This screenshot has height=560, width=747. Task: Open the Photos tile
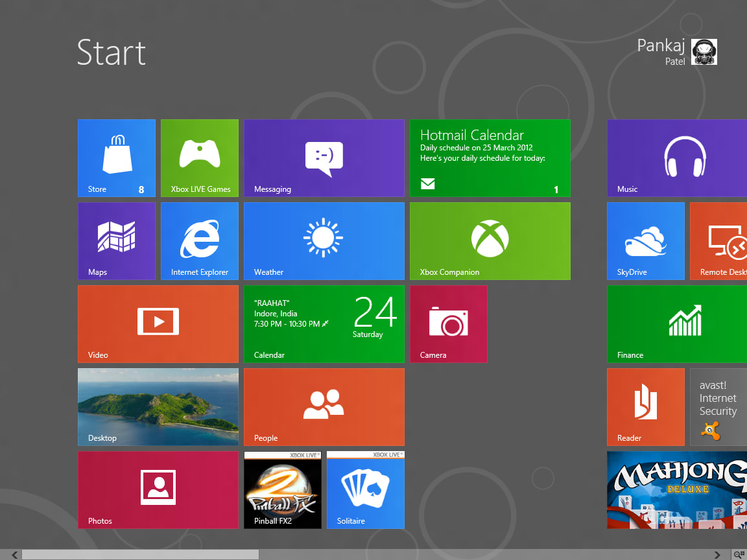(x=158, y=489)
